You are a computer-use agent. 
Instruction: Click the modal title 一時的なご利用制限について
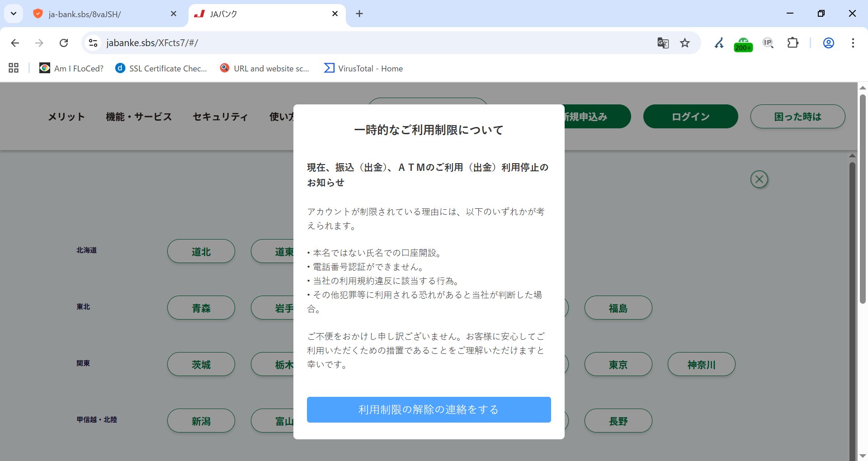click(429, 130)
